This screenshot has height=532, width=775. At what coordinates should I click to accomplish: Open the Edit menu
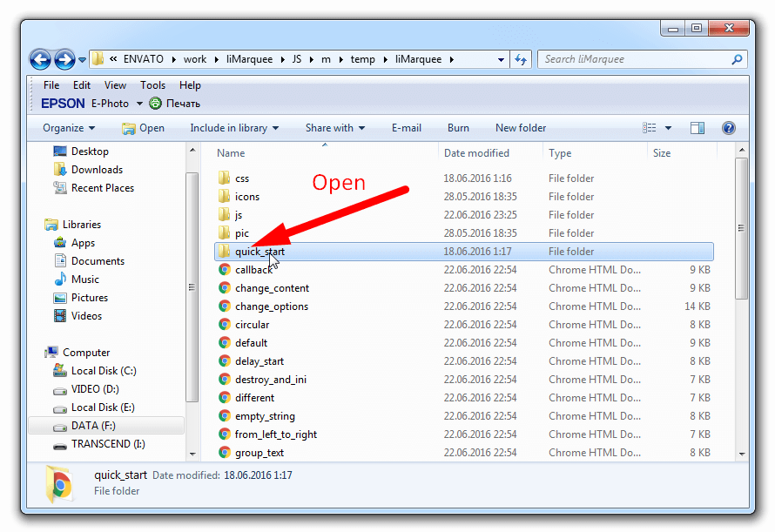pyautogui.click(x=82, y=85)
